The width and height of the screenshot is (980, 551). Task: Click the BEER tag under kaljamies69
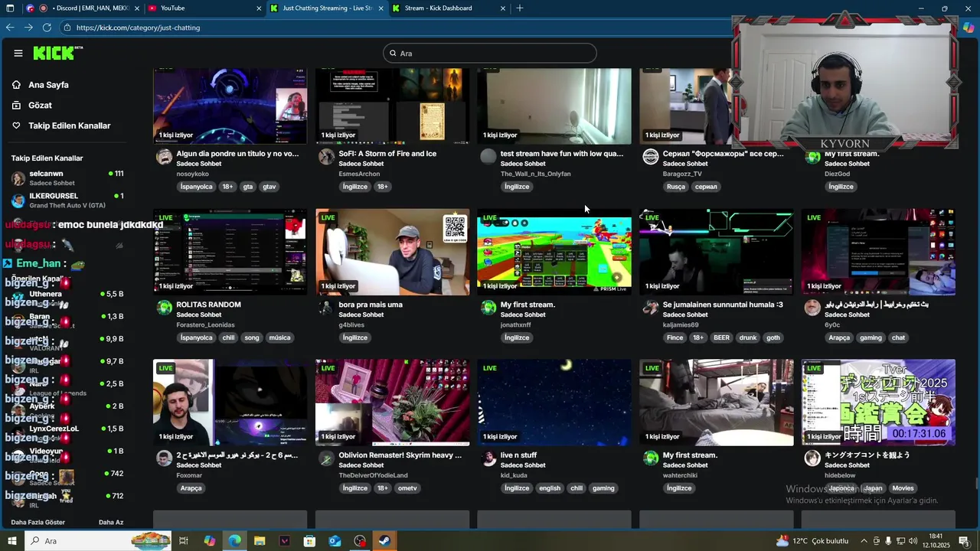tap(721, 337)
